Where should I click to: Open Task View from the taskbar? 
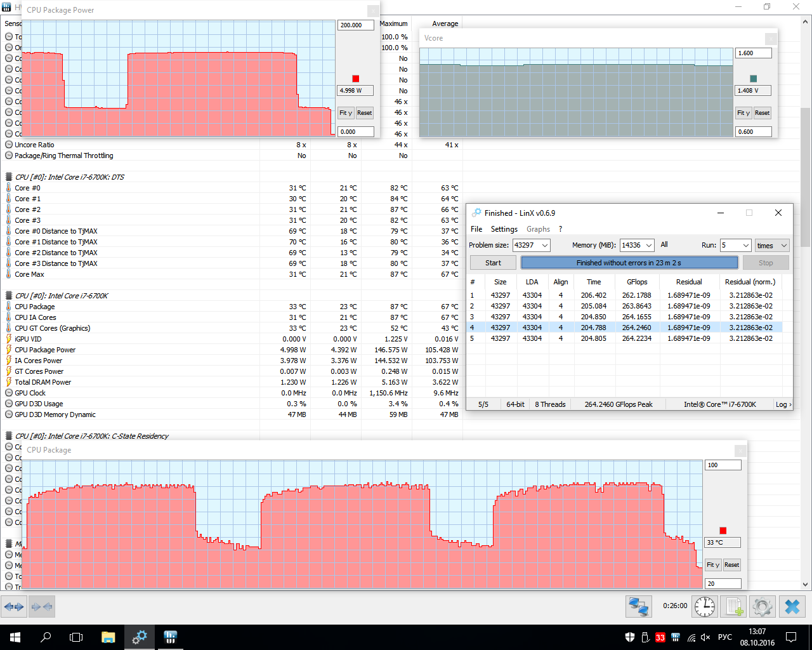pyautogui.click(x=76, y=637)
